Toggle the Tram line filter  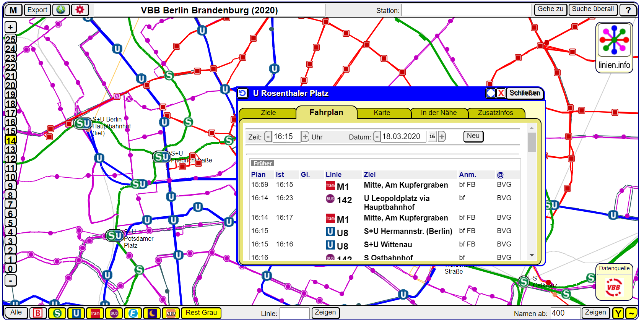(x=95, y=313)
